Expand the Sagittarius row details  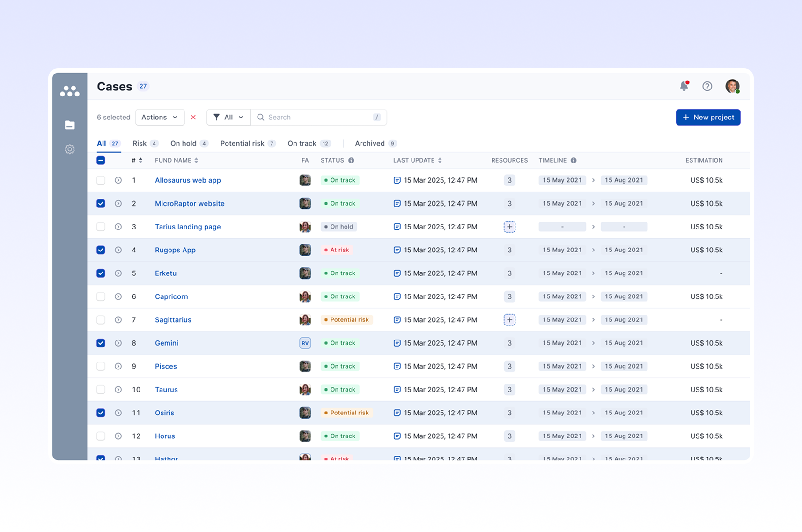[118, 320]
